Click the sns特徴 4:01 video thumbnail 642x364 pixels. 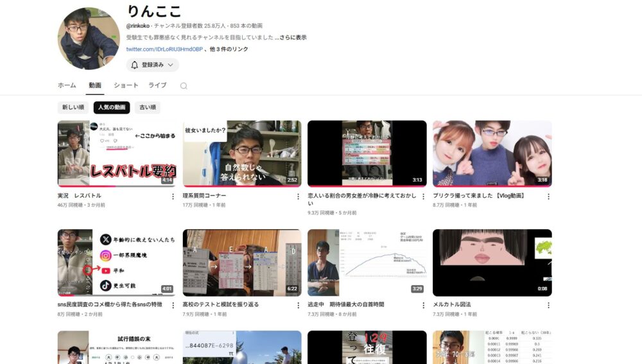(x=117, y=263)
